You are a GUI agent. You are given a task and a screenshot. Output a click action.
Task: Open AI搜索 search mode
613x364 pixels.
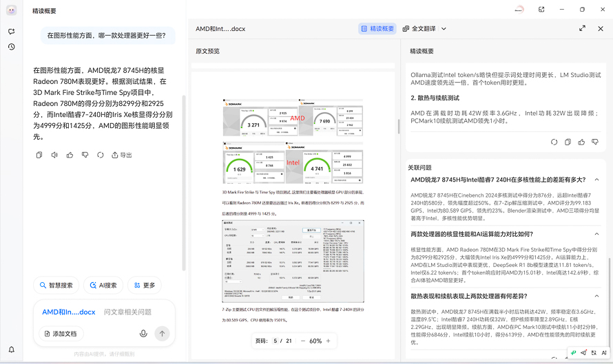103,286
